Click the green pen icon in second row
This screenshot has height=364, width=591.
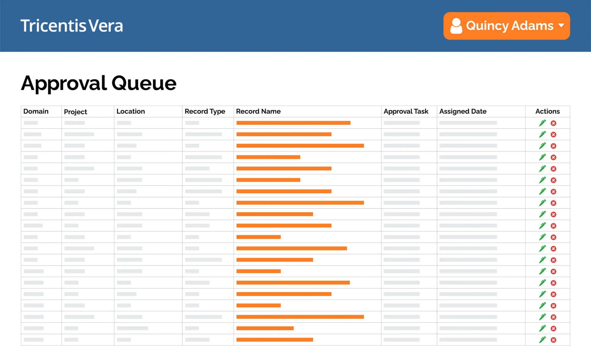point(542,134)
